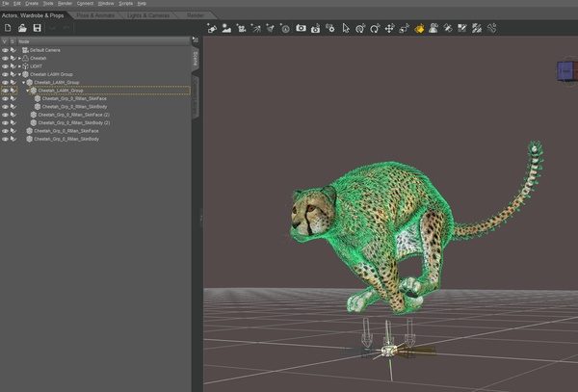Viewport: 578px width, 392px height.
Task: Click the Open file folder icon
Action: 22,29
